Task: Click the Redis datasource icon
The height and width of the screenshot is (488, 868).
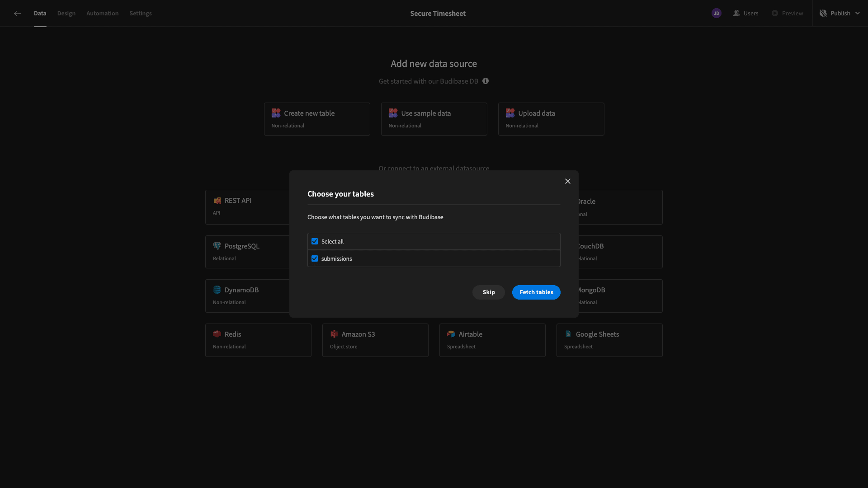Action: (217, 334)
